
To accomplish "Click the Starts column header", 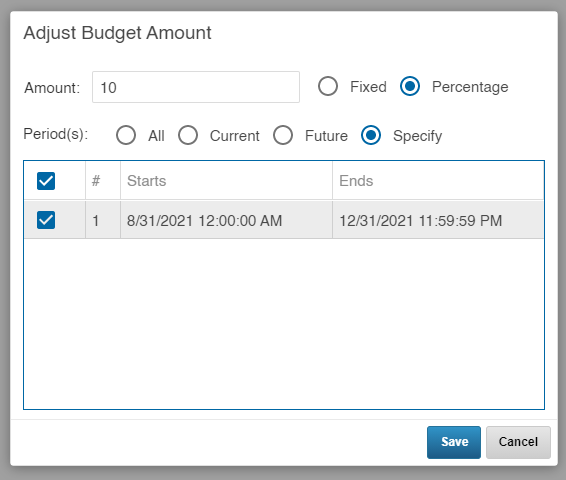I will [226, 180].
